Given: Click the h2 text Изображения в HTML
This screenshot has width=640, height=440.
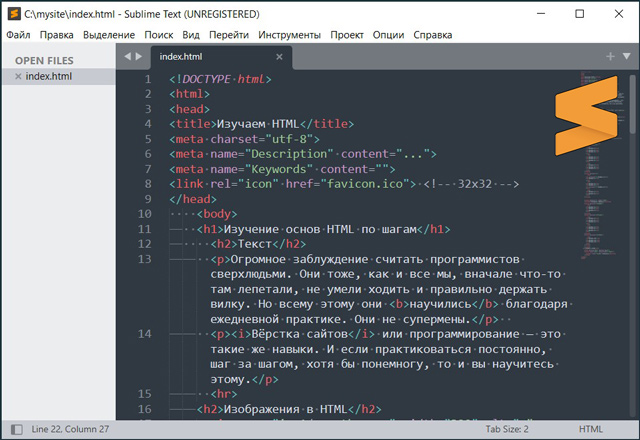Looking at the screenshot, I should pyautogui.click(x=285, y=409).
